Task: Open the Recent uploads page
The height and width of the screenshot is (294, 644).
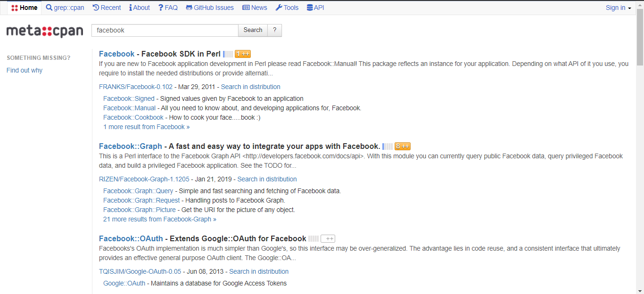Action: click(107, 8)
